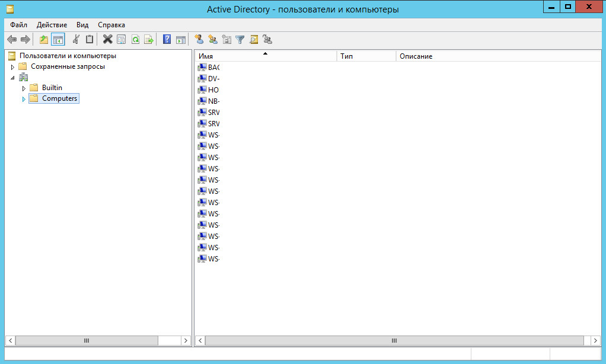Toggle the action pane toolbar icon
606x364 pixels.
pos(181,39)
